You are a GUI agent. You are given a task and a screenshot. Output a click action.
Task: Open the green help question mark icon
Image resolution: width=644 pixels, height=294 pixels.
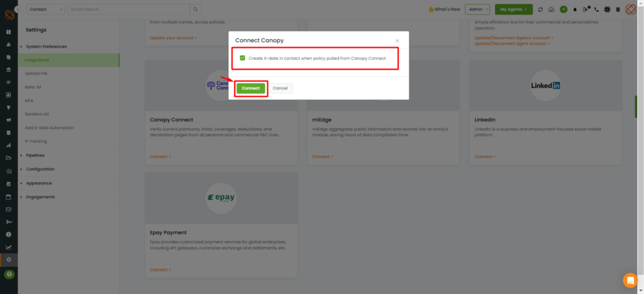[x=9, y=274]
